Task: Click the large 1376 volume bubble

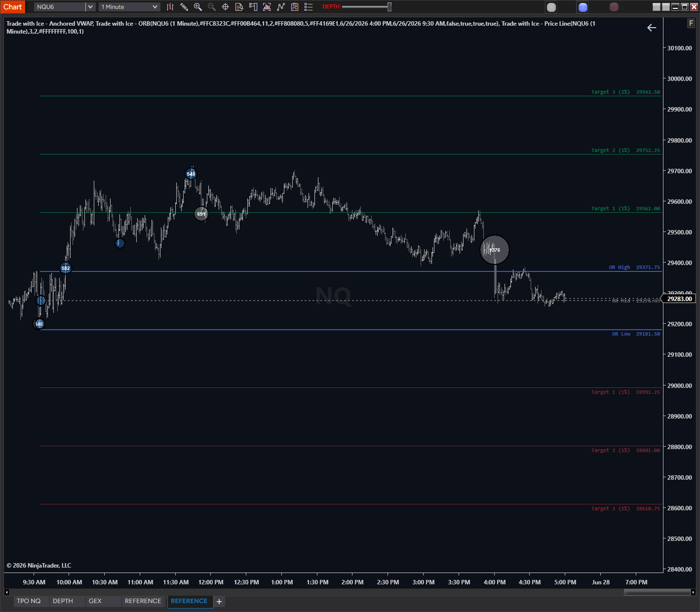Action: tap(495, 250)
